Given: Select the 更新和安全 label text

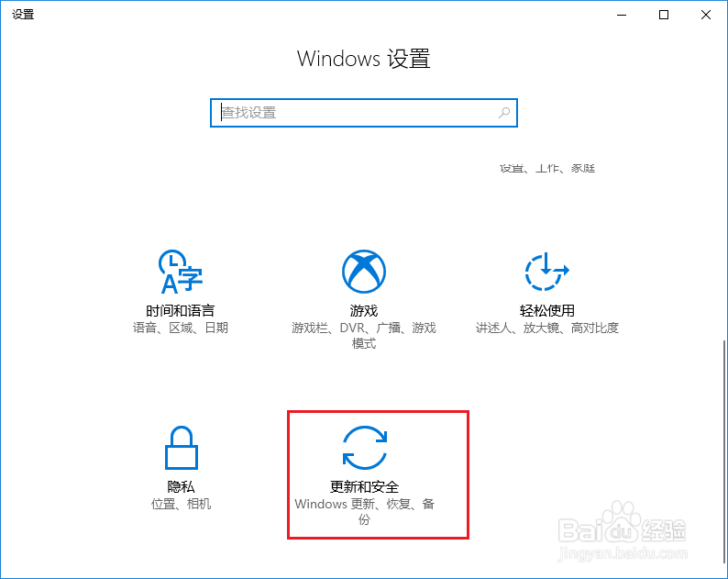Looking at the screenshot, I should 365,486.
